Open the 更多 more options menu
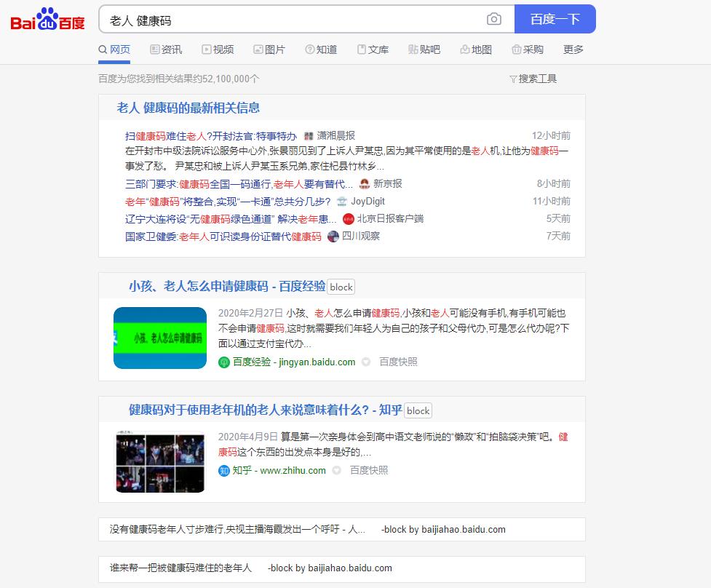This screenshot has width=711, height=588. [572, 49]
